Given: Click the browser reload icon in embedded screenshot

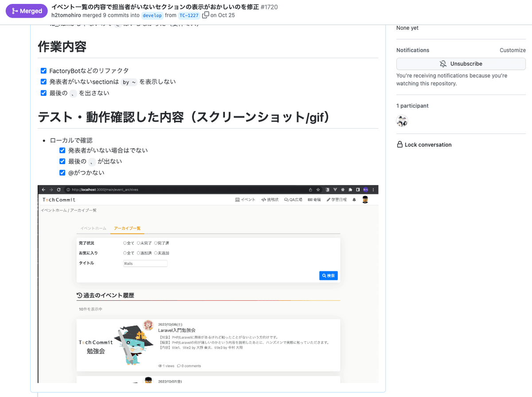Looking at the screenshot, I should pyautogui.click(x=59, y=189).
